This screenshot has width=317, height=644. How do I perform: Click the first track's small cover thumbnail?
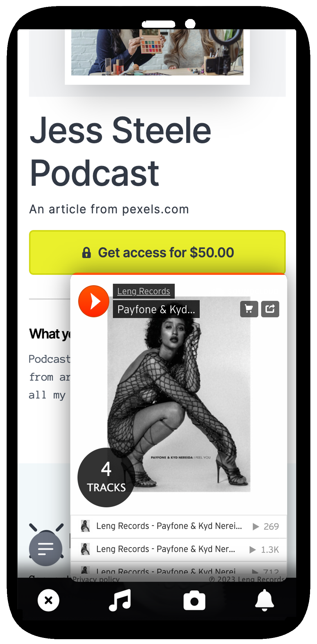point(85,526)
